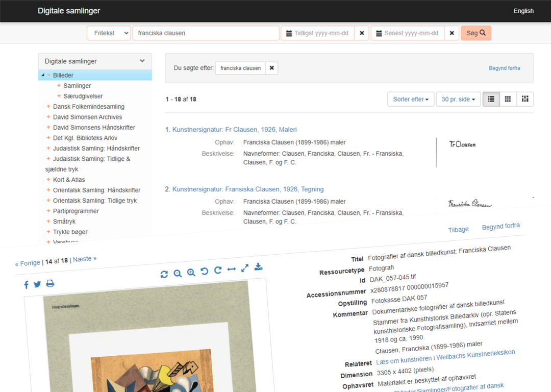Expand the Kort & Atlas node
The height and width of the screenshot is (392, 551).
click(48, 179)
